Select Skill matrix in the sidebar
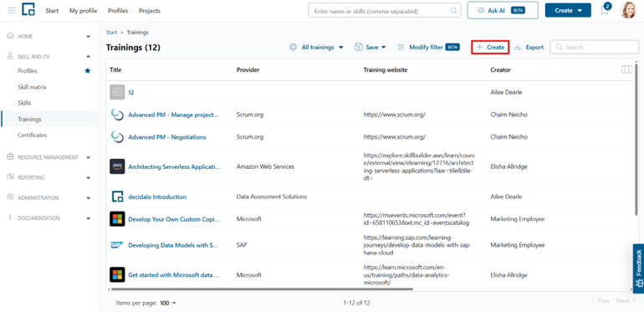This screenshot has height=312, width=644. tap(32, 87)
